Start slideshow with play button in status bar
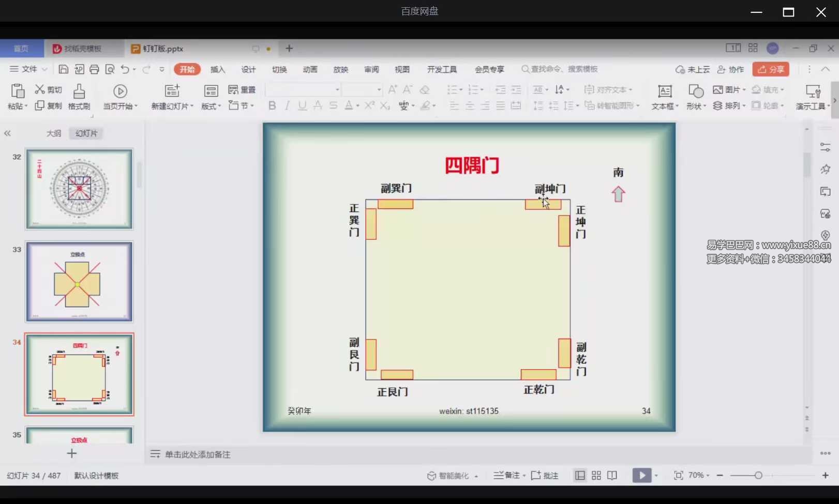Screen dimensions: 839x504 click(641, 475)
